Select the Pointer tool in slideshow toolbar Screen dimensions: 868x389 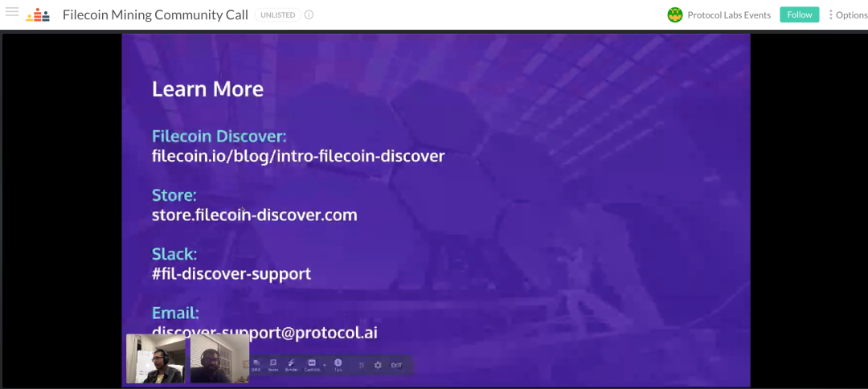coord(291,365)
